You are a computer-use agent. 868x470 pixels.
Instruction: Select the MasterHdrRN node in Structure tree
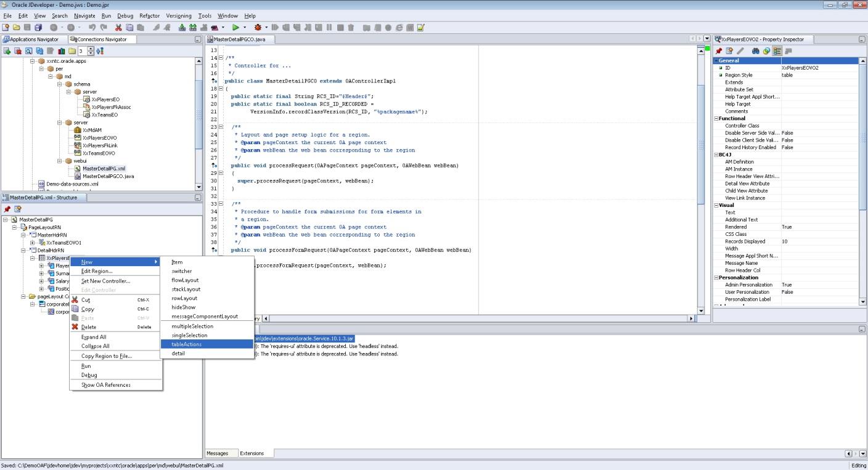(52, 235)
